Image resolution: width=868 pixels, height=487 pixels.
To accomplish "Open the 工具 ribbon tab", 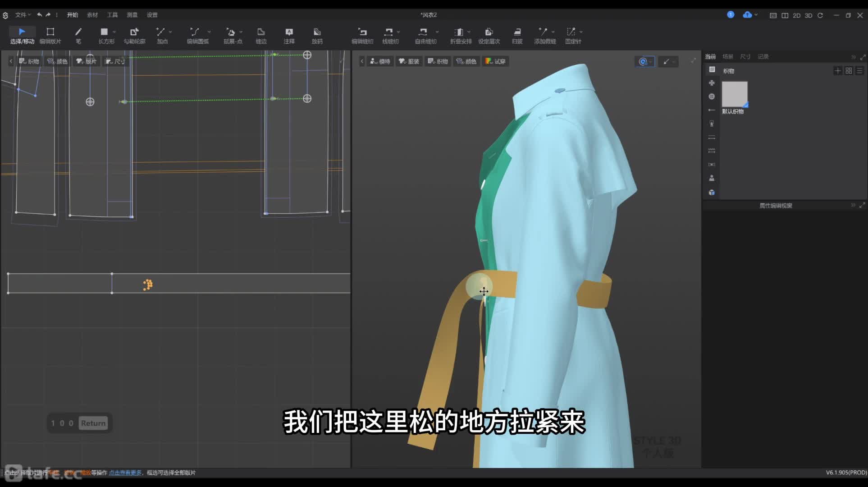I will 112,15.
